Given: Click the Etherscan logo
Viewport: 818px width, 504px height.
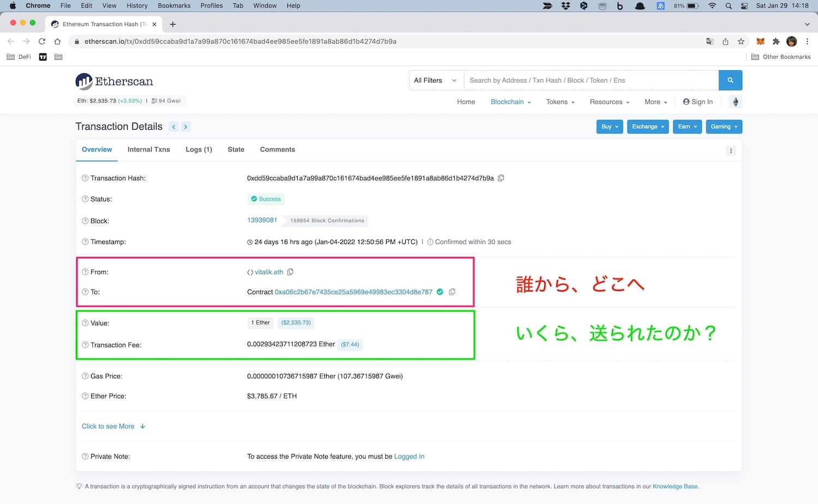Looking at the screenshot, I should (114, 81).
